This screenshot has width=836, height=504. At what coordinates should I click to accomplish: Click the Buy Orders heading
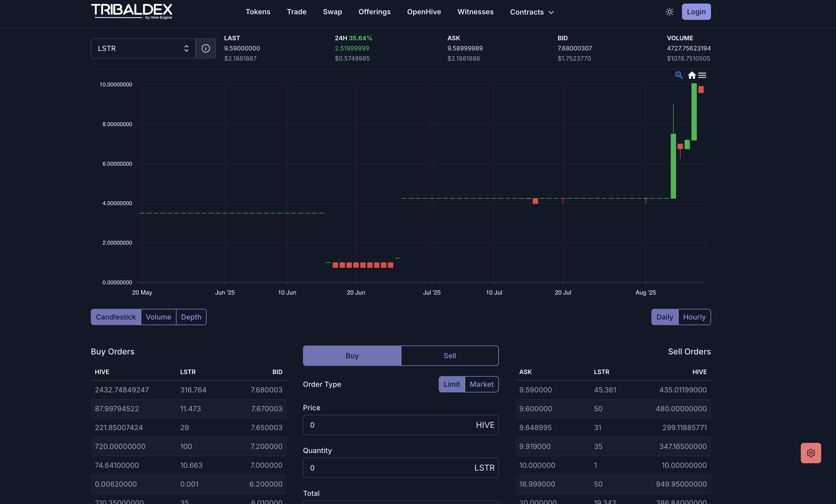112,351
